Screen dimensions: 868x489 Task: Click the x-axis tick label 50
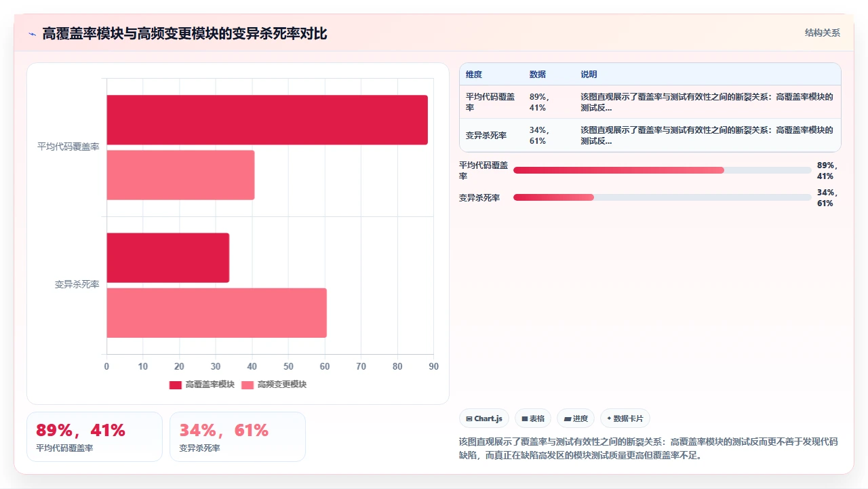coord(288,366)
